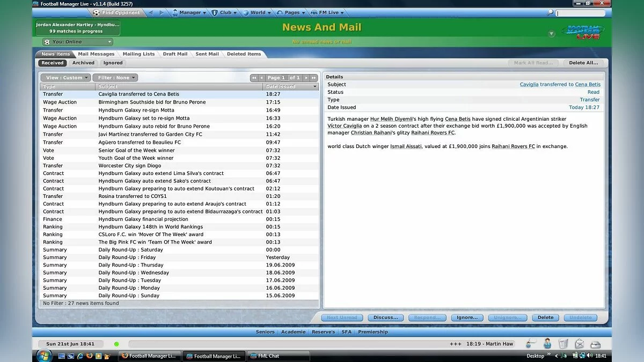Click the trash bin icon in status bar
Screen dimensions: 644x362
(x=563, y=344)
